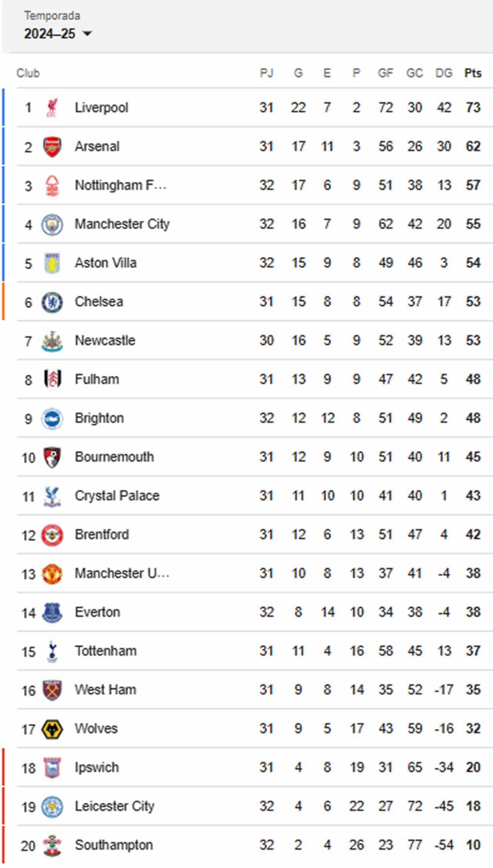Select Crystal Palace from the table

click(116, 496)
